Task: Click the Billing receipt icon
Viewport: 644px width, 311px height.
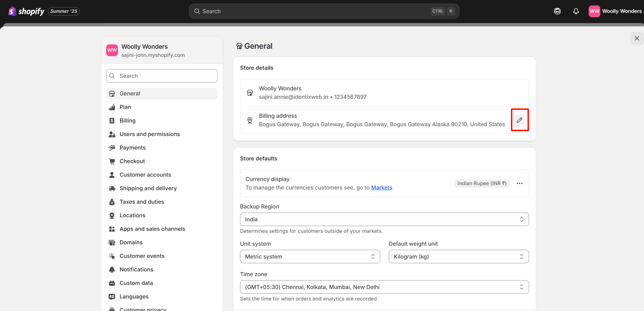Action: pos(112,121)
